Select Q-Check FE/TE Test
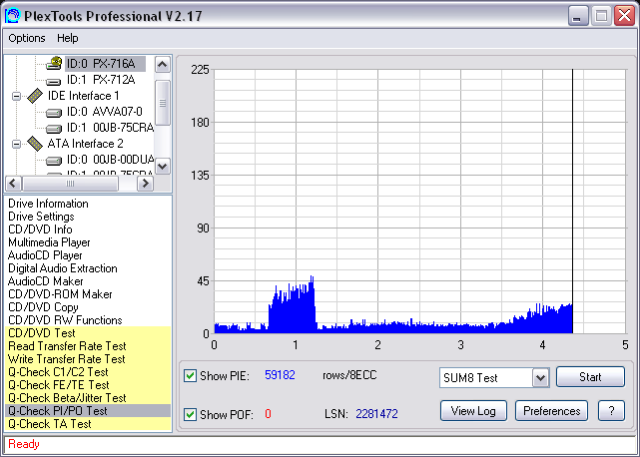Viewport: 640px width, 457px height. click(x=88, y=385)
